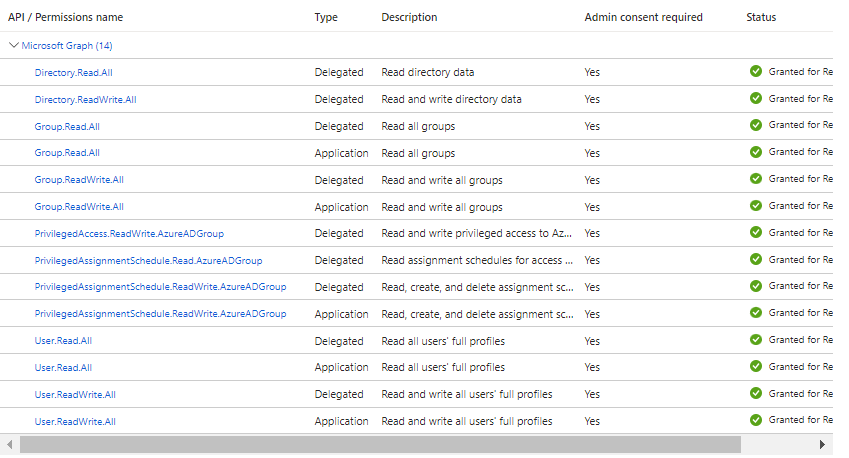Click granted status icon for Application User.ReadWrite.All
Viewport: 849px width, 458px height.
[756, 420]
